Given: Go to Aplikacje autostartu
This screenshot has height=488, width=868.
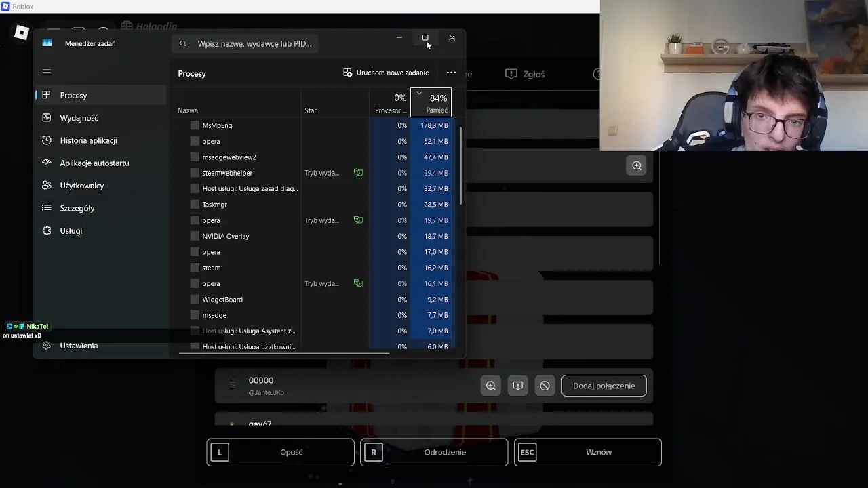Looking at the screenshot, I should click(x=100, y=163).
